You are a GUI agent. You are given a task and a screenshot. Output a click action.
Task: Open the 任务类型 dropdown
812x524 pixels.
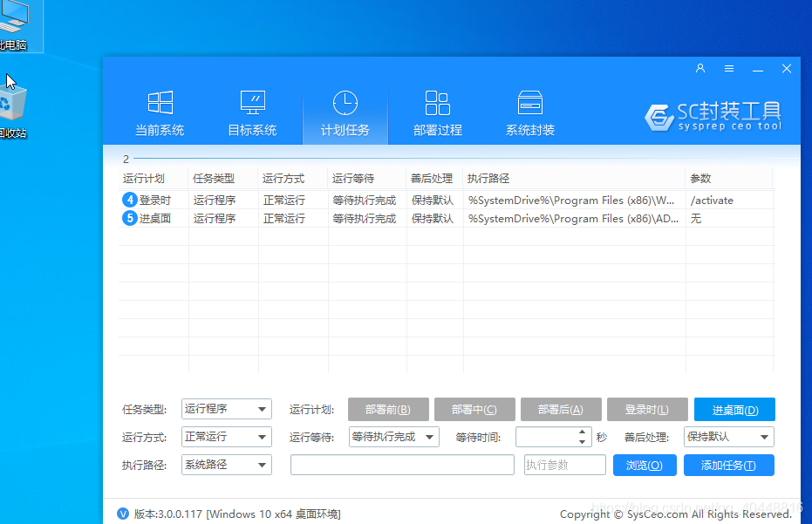[x=226, y=409]
